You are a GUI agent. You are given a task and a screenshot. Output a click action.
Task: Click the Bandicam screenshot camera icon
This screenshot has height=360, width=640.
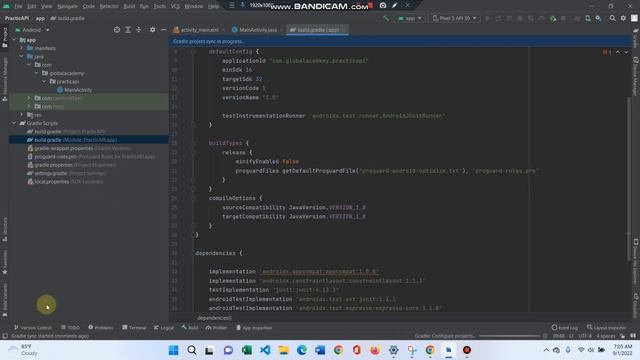(383, 6)
